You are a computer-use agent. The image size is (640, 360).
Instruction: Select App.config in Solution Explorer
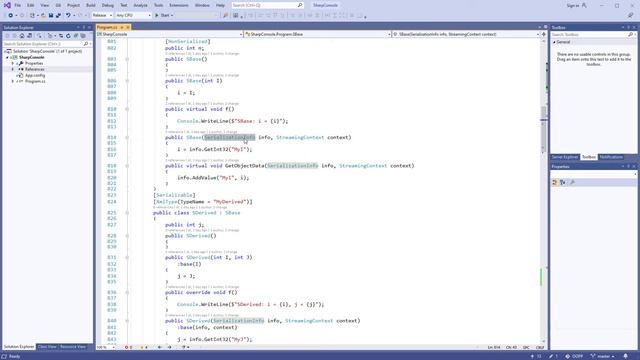pos(35,76)
